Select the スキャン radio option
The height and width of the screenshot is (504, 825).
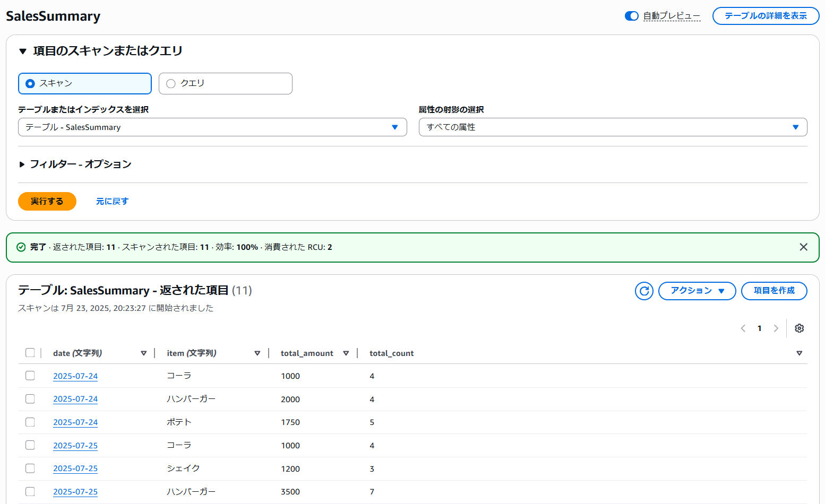coord(85,83)
